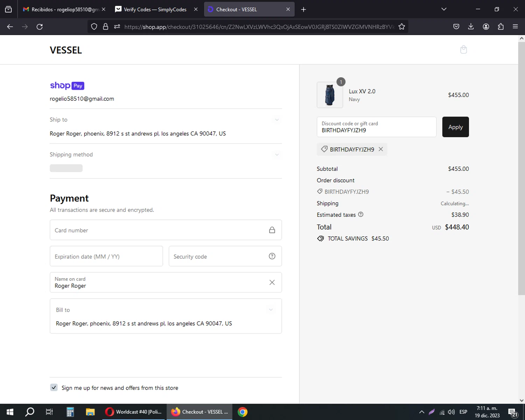Open Checkout - VESSEL Firefox taskbar button
Screen dimensions: 525x420
(x=199, y=412)
